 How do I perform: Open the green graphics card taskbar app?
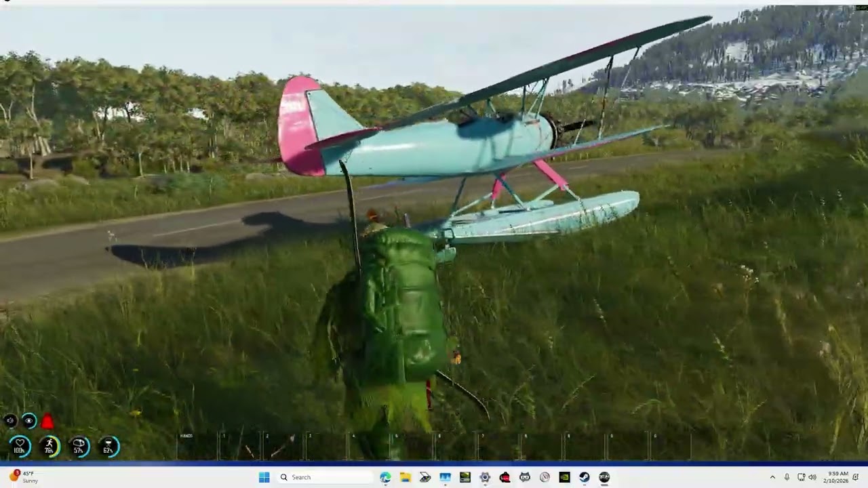465,477
